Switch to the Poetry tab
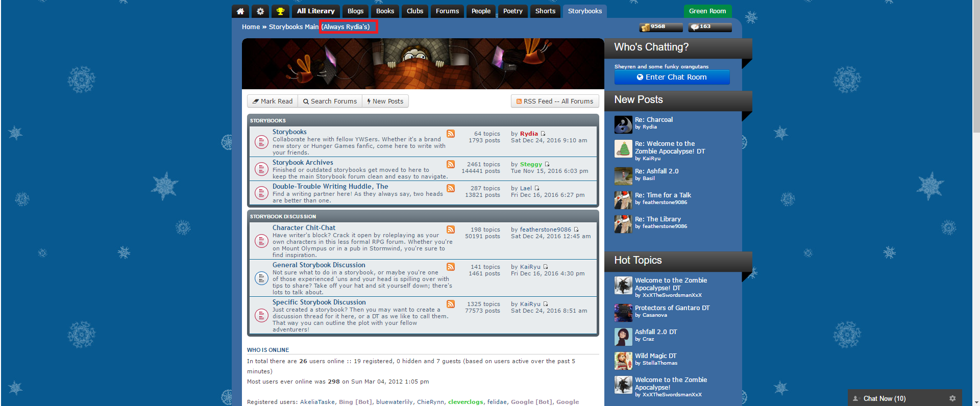This screenshot has height=406, width=980. [x=513, y=11]
